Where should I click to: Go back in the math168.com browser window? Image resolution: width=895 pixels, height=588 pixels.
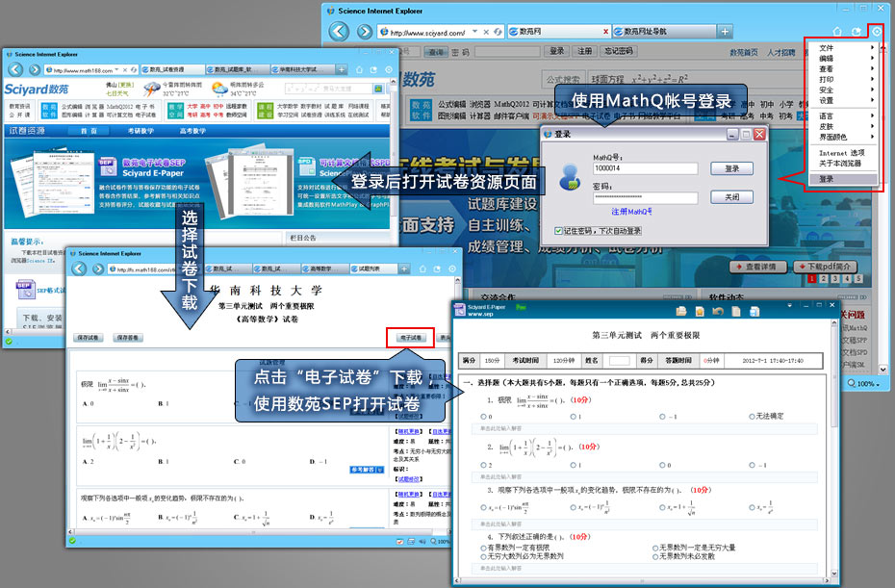click(15, 69)
